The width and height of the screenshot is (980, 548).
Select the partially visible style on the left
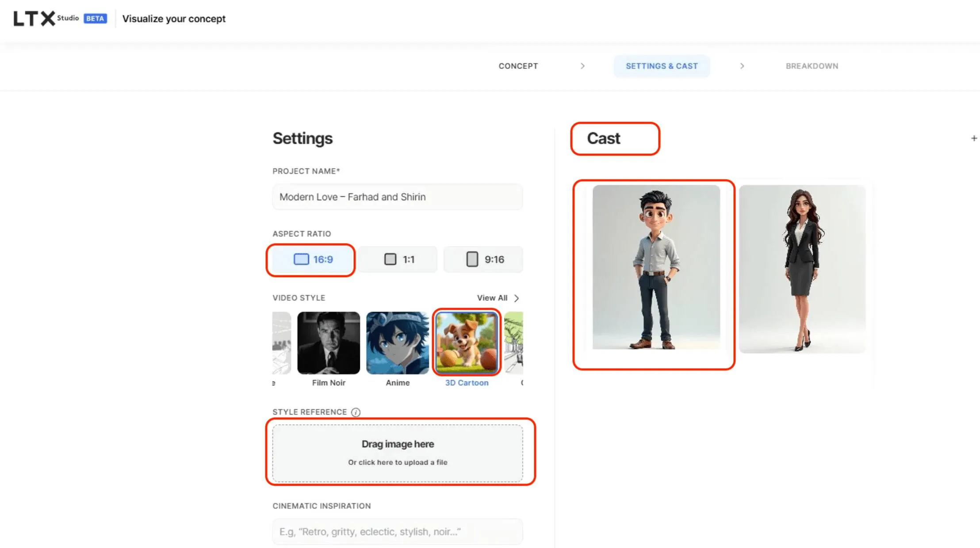[x=282, y=343]
